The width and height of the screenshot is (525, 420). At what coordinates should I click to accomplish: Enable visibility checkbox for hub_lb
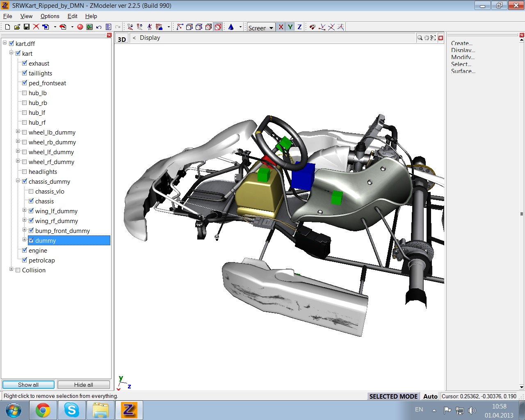[25, 93]
